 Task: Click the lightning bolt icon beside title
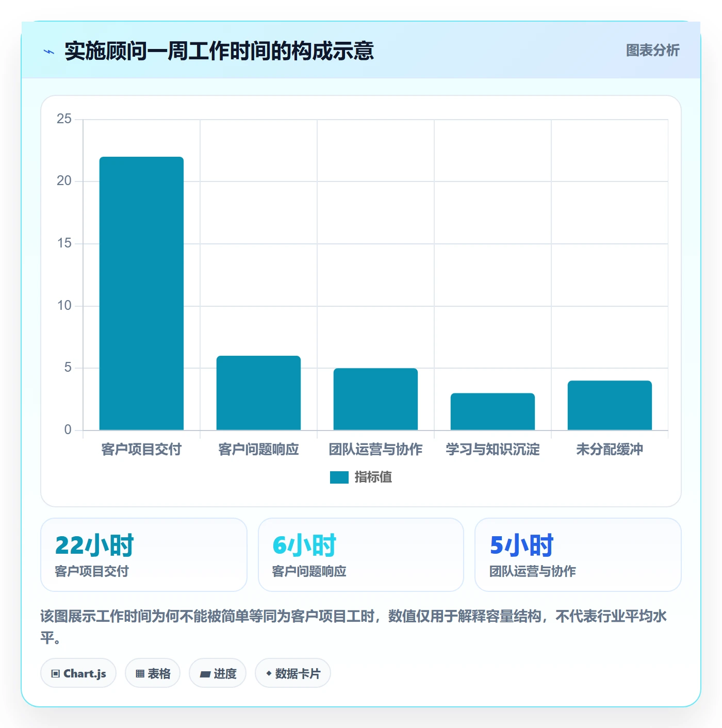(49, 52)
